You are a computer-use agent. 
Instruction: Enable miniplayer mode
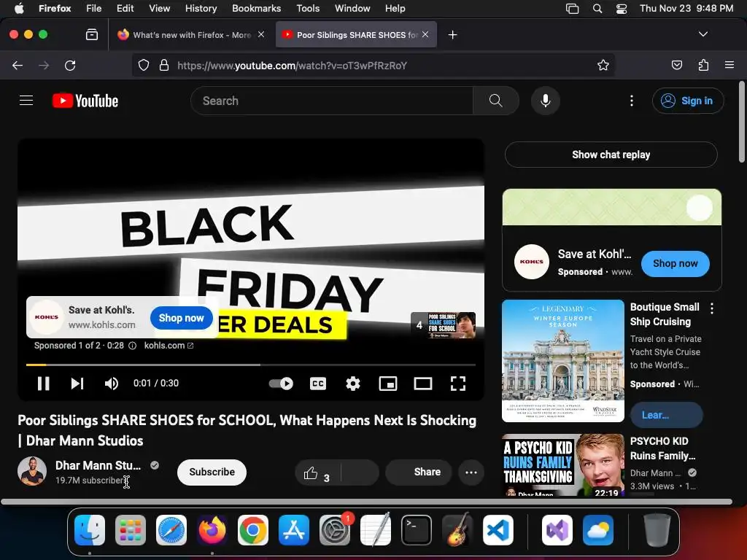tap(388, 384)
